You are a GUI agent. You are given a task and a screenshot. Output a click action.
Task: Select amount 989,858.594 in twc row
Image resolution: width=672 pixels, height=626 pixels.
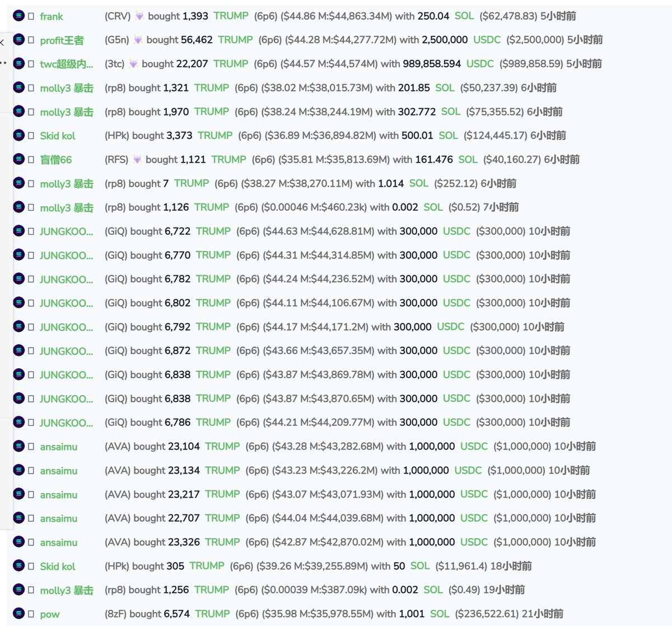pyautogui.click(x=432, y=64)
